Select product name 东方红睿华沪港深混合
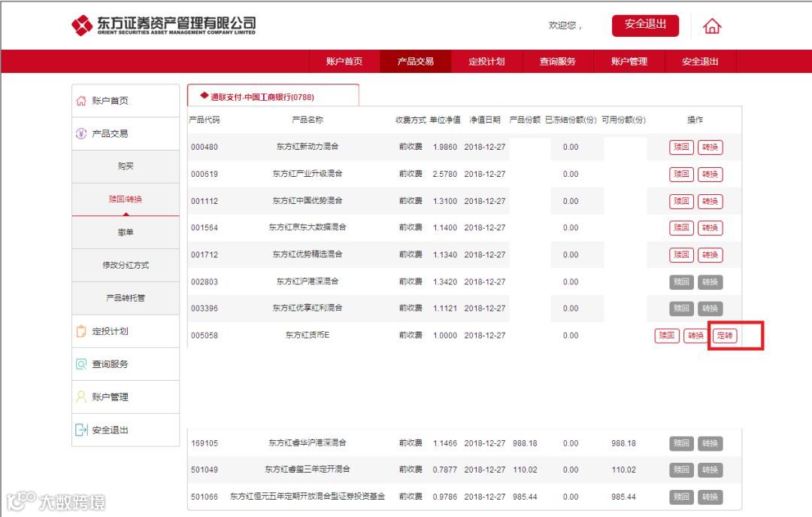Screen dimensions: 812x517 [x=307, y=442]
